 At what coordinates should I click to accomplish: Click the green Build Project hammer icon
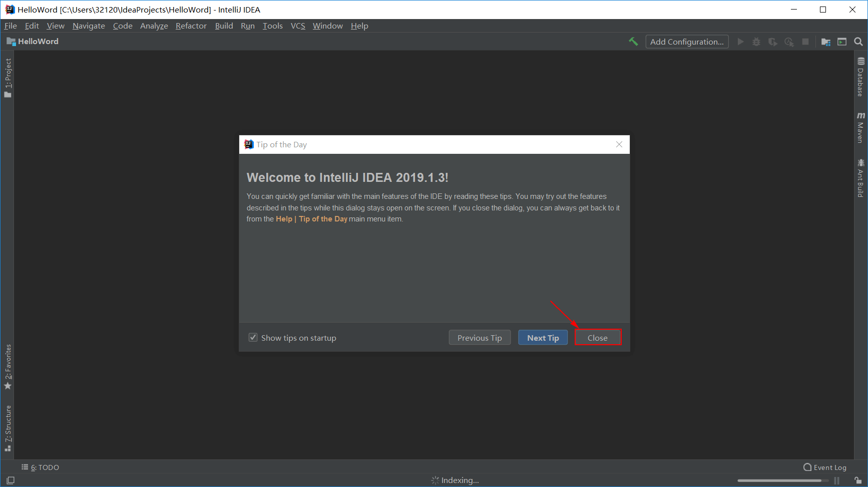pos(633,42)
